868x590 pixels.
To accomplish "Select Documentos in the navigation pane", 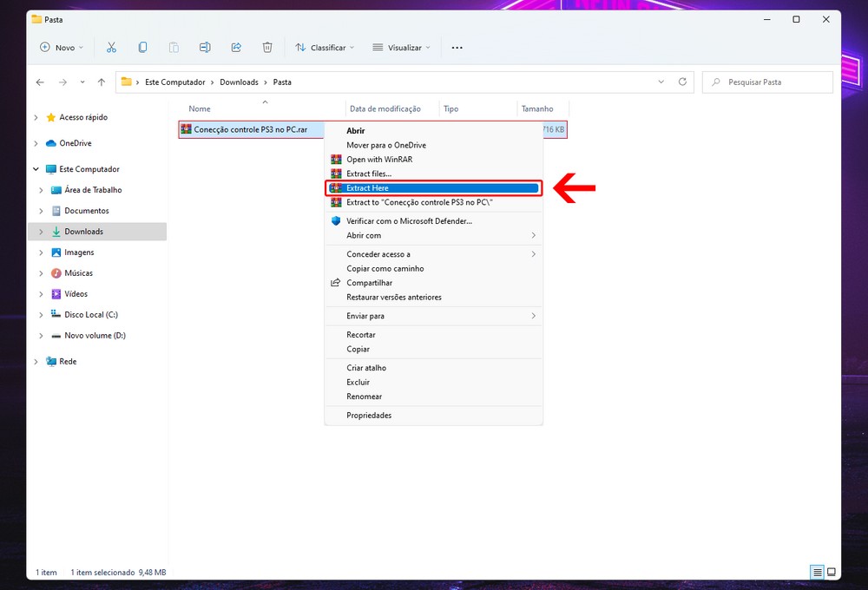I will tap(87, 211).
